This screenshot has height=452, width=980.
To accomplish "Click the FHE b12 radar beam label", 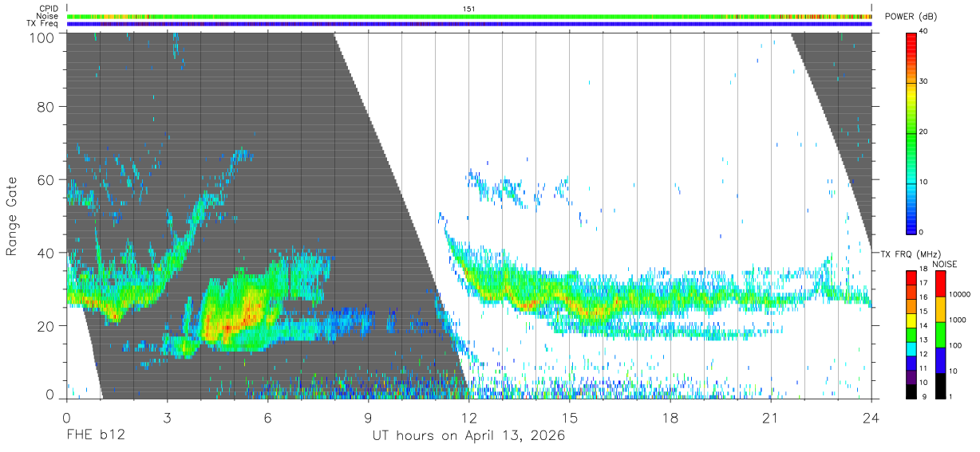I will click(95, 436).
